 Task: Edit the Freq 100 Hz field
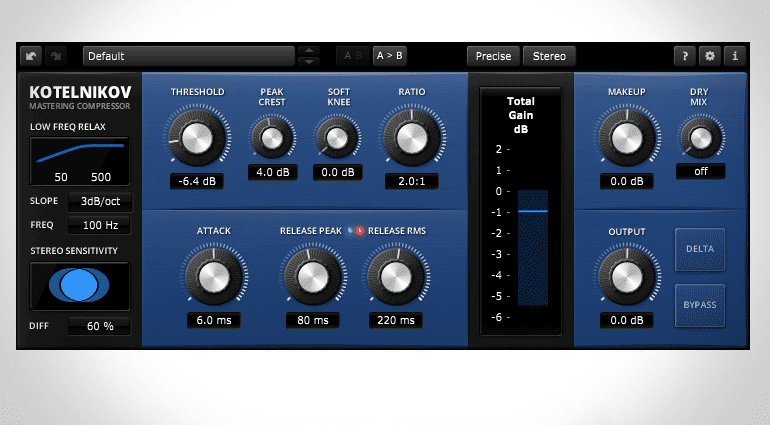(100, 226)
